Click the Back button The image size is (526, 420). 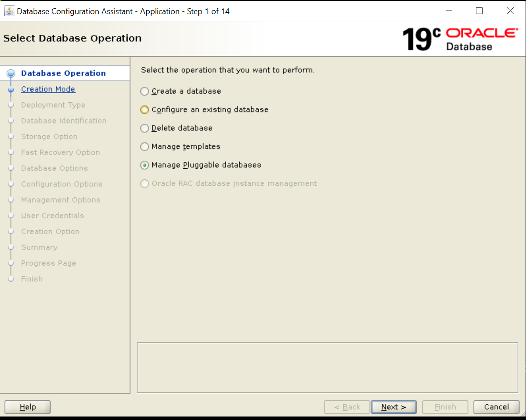(x=347, y=407)
